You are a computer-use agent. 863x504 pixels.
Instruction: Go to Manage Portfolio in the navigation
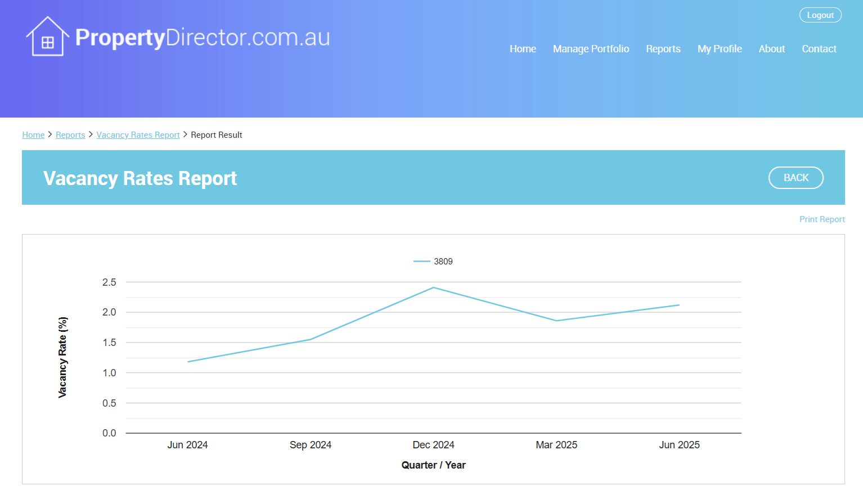tap(591, 49)
